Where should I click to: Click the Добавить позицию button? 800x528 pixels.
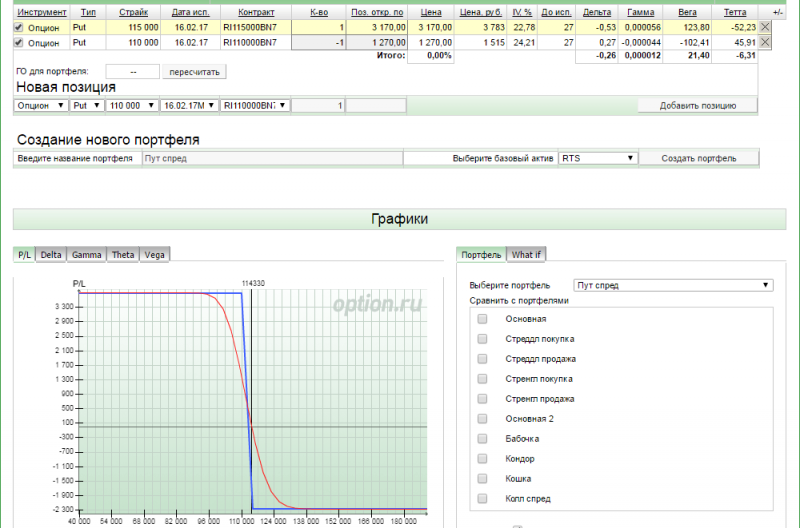697,105
